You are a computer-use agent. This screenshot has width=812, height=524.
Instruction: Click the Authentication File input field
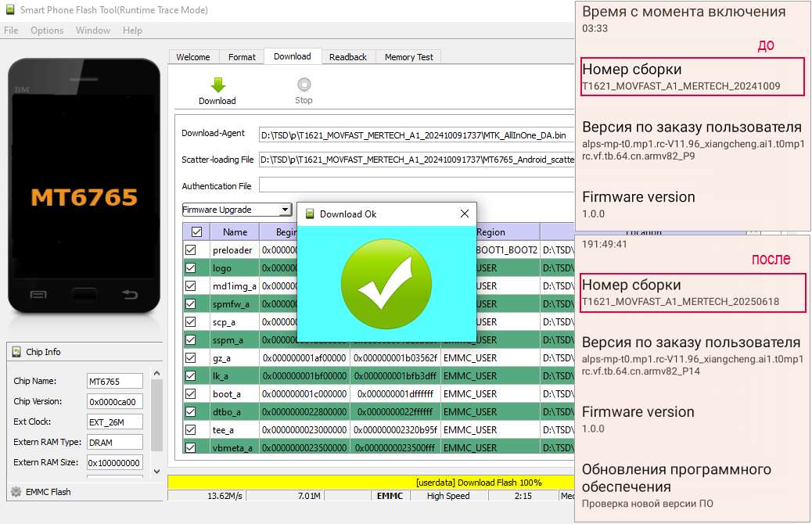pyautogui.click(x=415, y=185)
